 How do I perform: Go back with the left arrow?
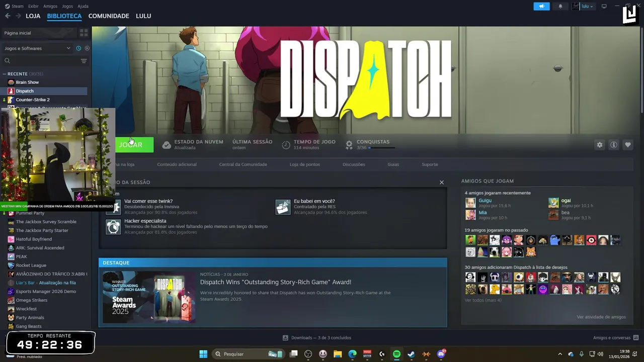pyautogui.click(x=8, y=16)
